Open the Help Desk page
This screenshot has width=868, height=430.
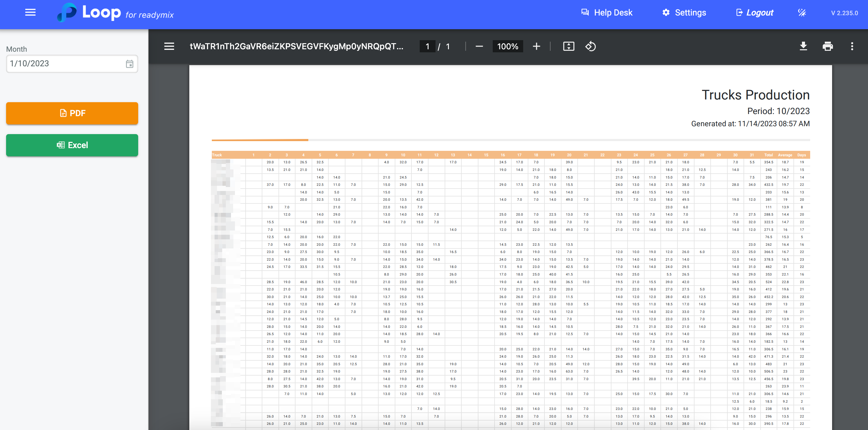[607, 13]
